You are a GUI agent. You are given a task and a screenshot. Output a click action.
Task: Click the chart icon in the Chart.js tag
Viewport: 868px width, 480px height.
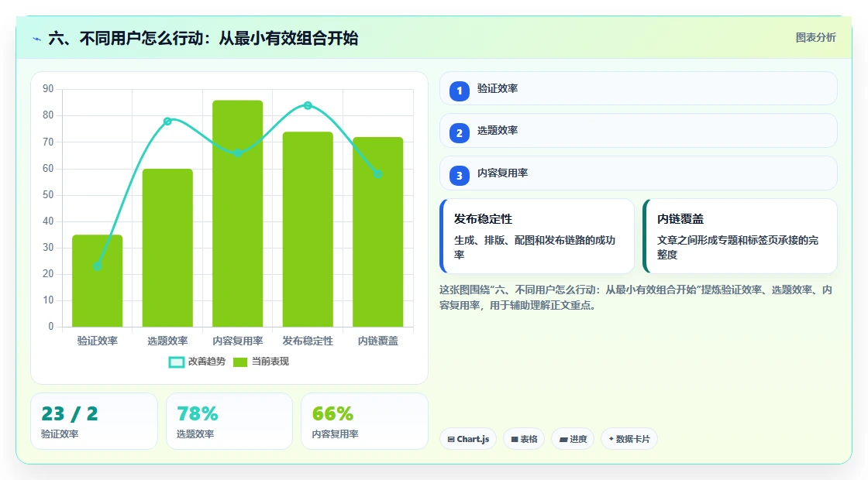(451, 439)
